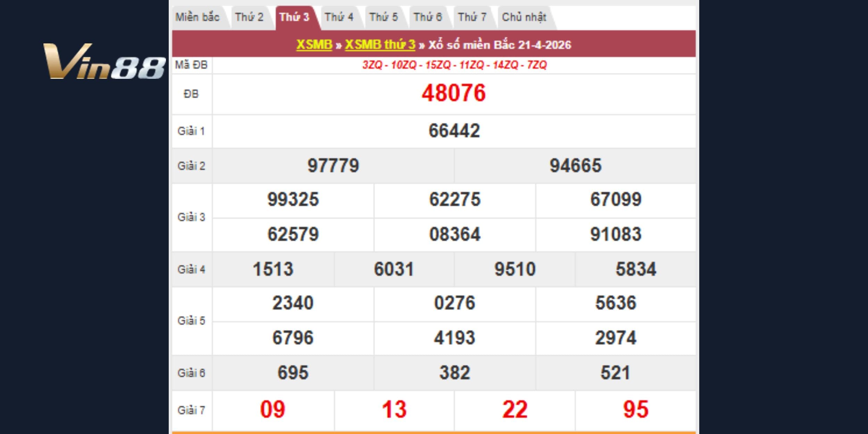This screenshot has height=434, width=868.
Task: Switch to the Thứ 4 tab
Action: coord(339,17)
